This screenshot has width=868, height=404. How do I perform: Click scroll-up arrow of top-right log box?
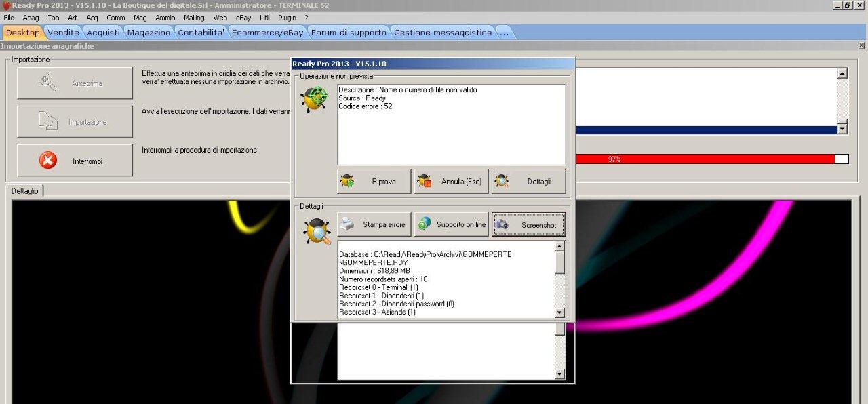click(x=843, y=73)
